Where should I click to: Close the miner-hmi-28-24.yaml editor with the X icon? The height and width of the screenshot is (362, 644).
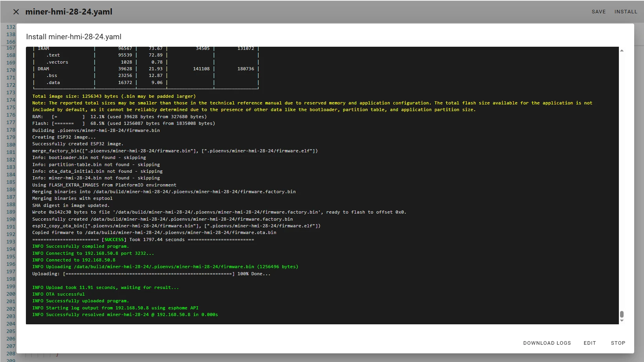16,12
